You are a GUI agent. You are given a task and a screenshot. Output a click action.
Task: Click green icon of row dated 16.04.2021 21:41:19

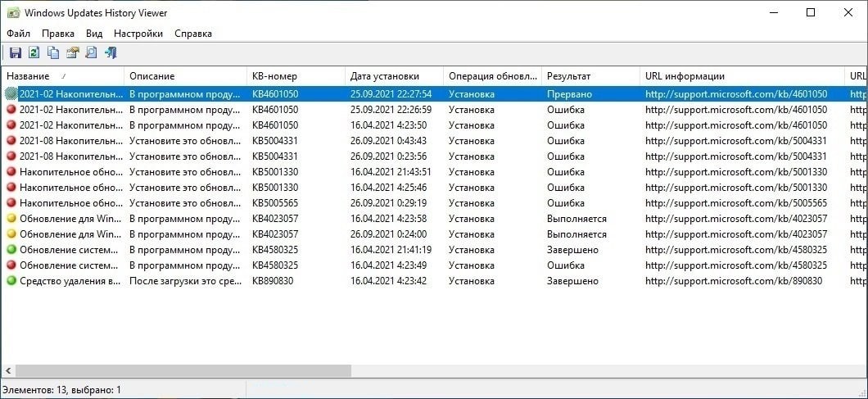click(11, 250)
